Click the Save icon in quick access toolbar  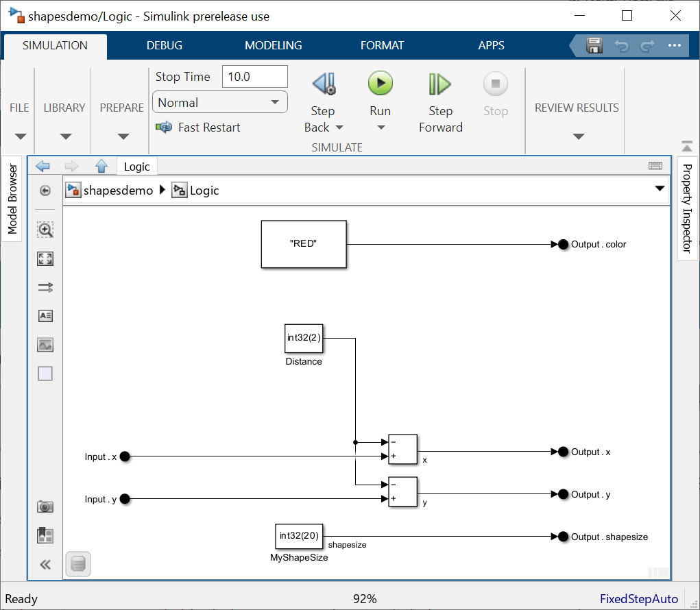pyautogui.click(x=594, y=45)
